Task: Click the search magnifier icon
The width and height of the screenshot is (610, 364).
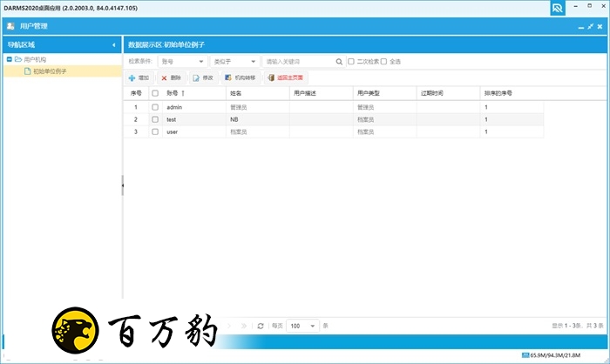Action: [x=339, y=62]
